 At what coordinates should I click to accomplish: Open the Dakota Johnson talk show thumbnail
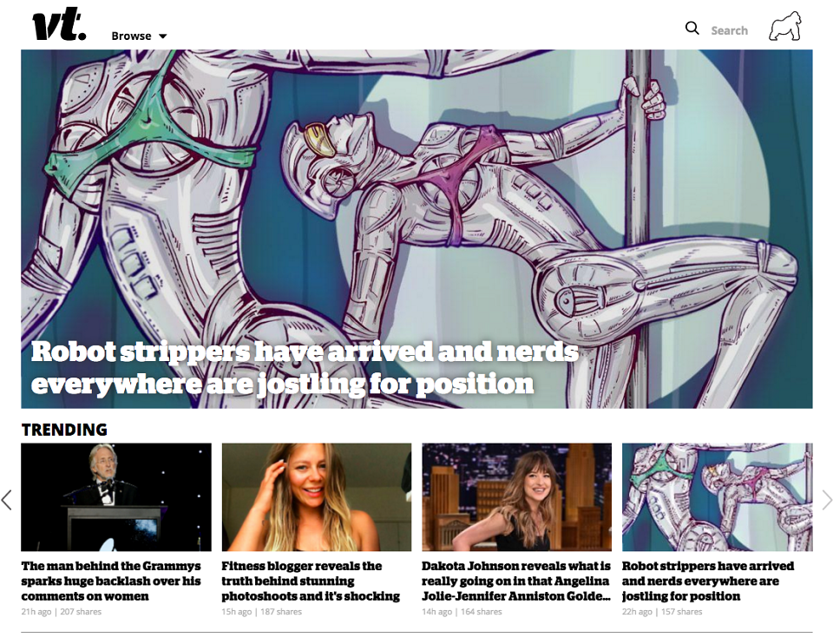point(517,496)
